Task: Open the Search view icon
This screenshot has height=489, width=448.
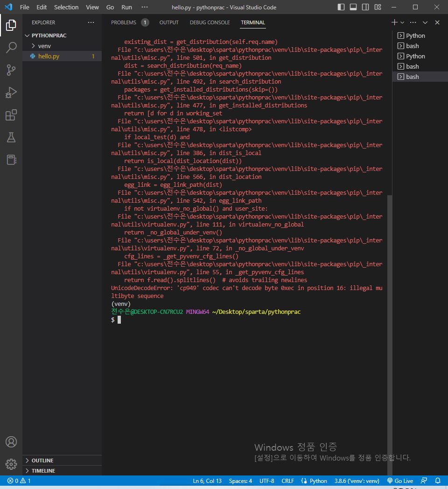Action: tap(11, 48)
